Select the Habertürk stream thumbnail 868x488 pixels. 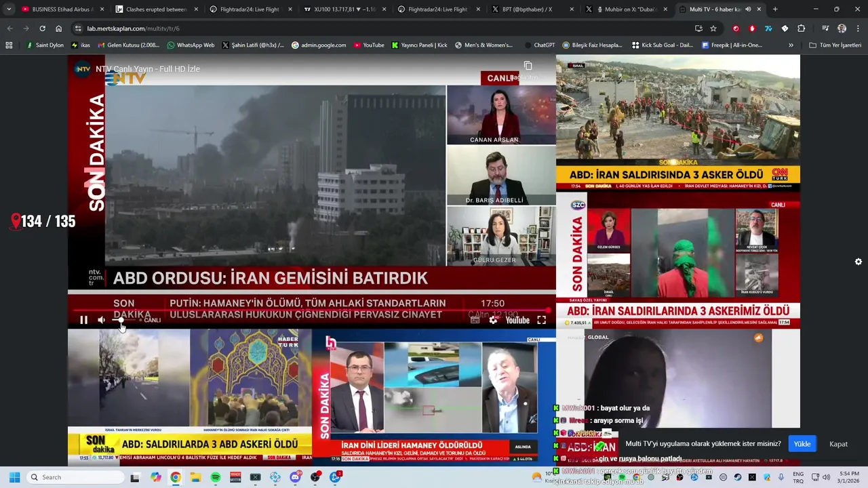pos(190,397)
